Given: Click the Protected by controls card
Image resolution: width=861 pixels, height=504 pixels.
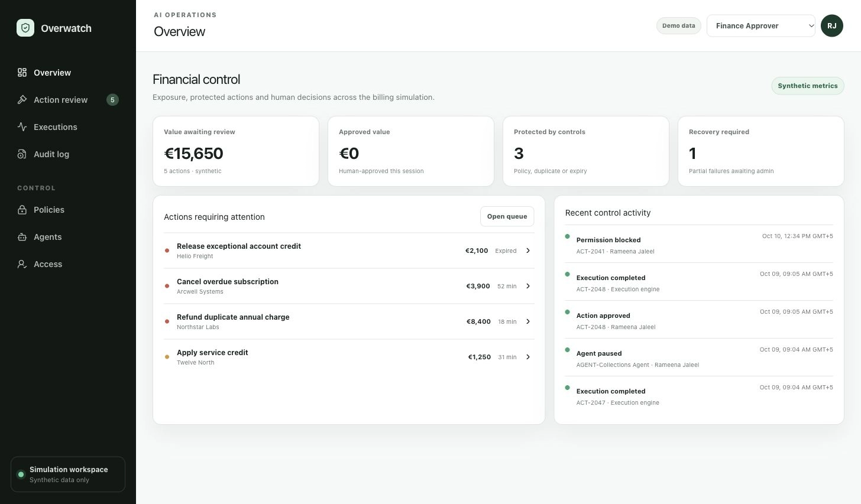Looking at the screenshot, I should (586, 151).
